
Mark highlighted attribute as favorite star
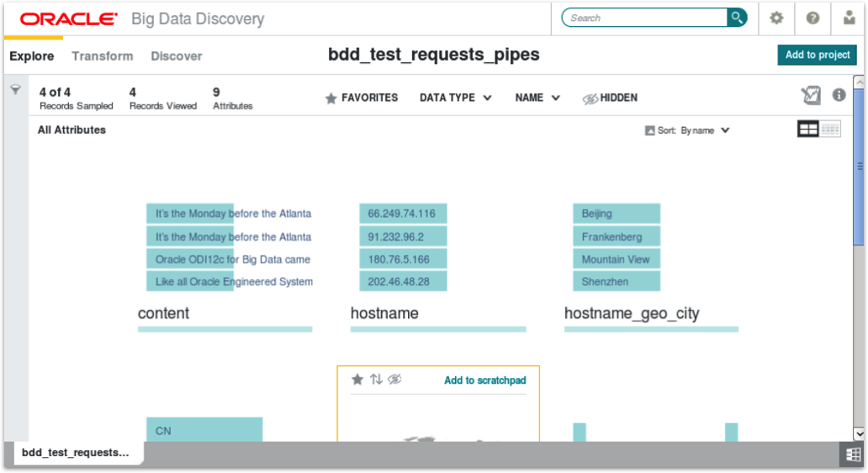357,380
